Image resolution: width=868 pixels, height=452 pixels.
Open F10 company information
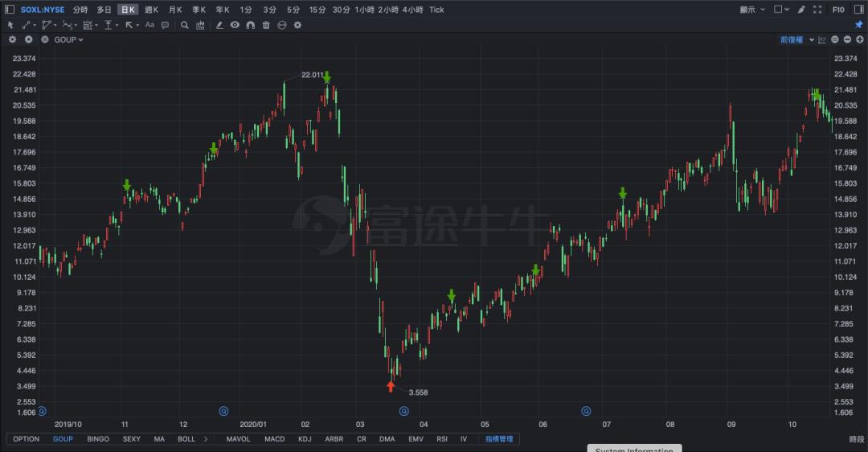(x=838, y=10)
